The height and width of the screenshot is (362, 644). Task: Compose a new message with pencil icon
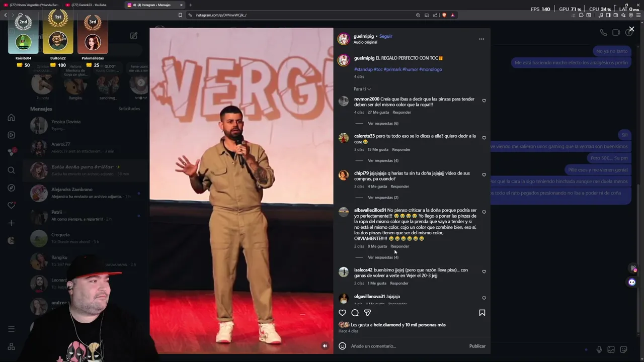134,36
